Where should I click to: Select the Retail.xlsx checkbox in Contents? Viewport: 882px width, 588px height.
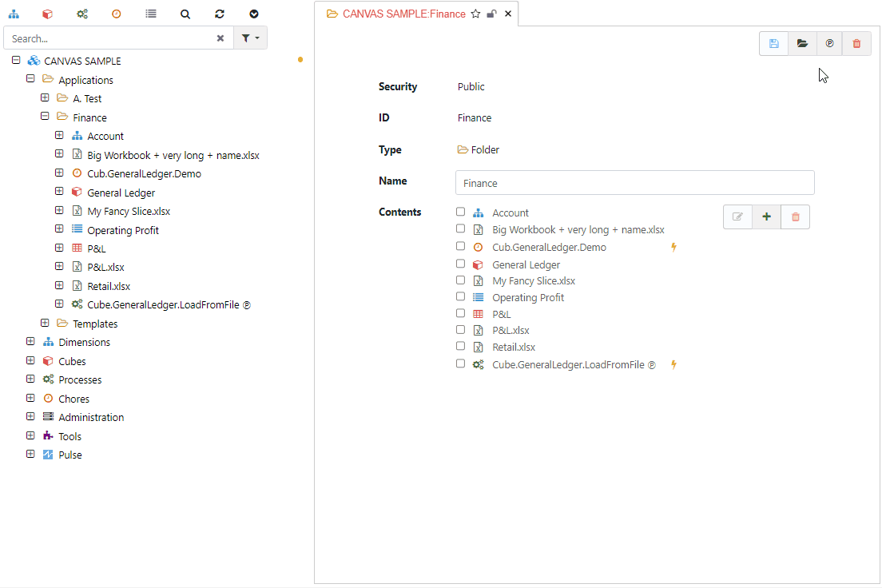click(460, 347)
